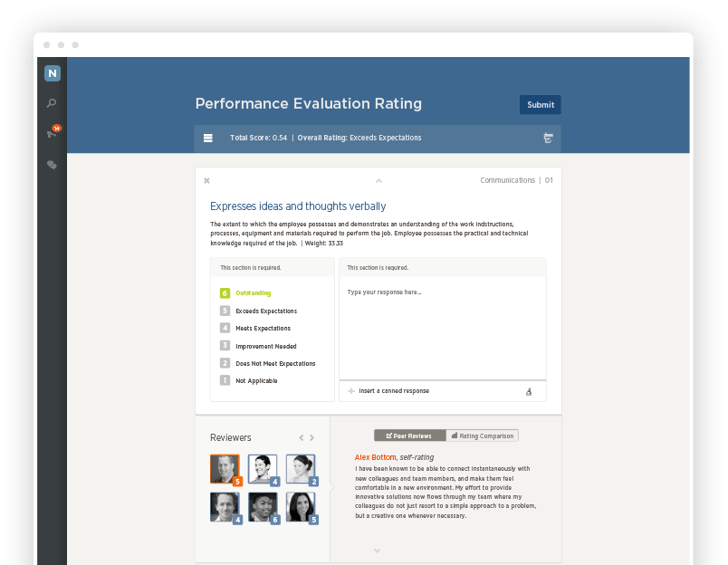Select reviewer thumbnail with score 6

(x=263, y=507)
